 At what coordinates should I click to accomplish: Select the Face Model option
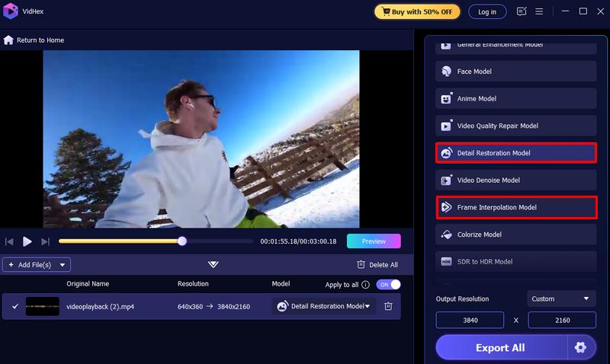(x=515, y=72)
